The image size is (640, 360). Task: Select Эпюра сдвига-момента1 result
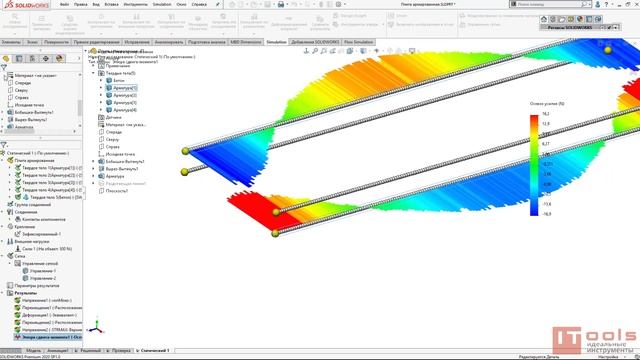48,337
